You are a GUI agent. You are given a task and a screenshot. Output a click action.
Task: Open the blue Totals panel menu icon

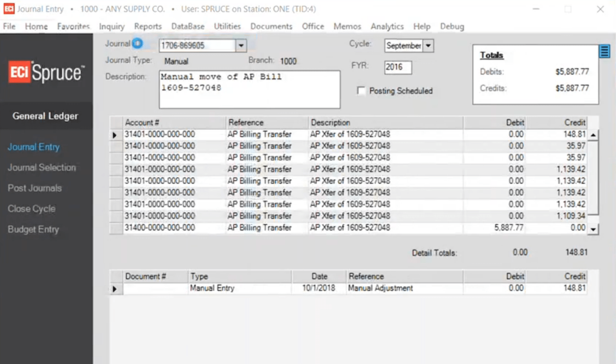click(604, 51)
